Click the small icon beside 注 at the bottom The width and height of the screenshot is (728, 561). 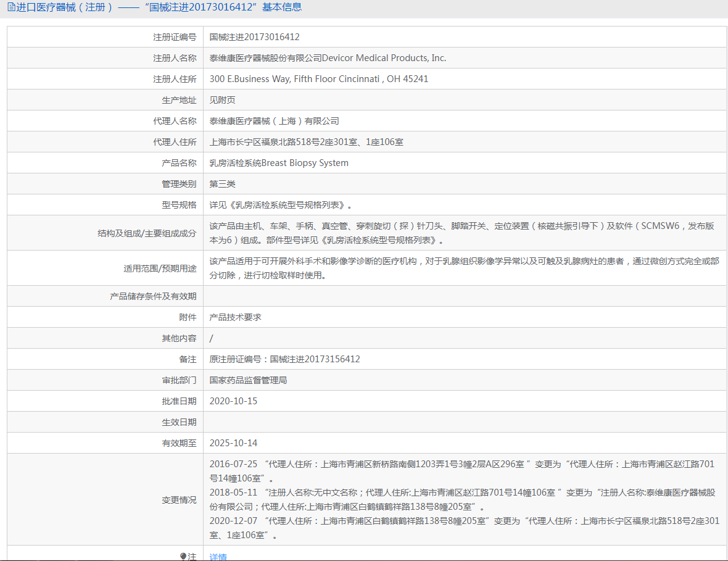point(183,556)
